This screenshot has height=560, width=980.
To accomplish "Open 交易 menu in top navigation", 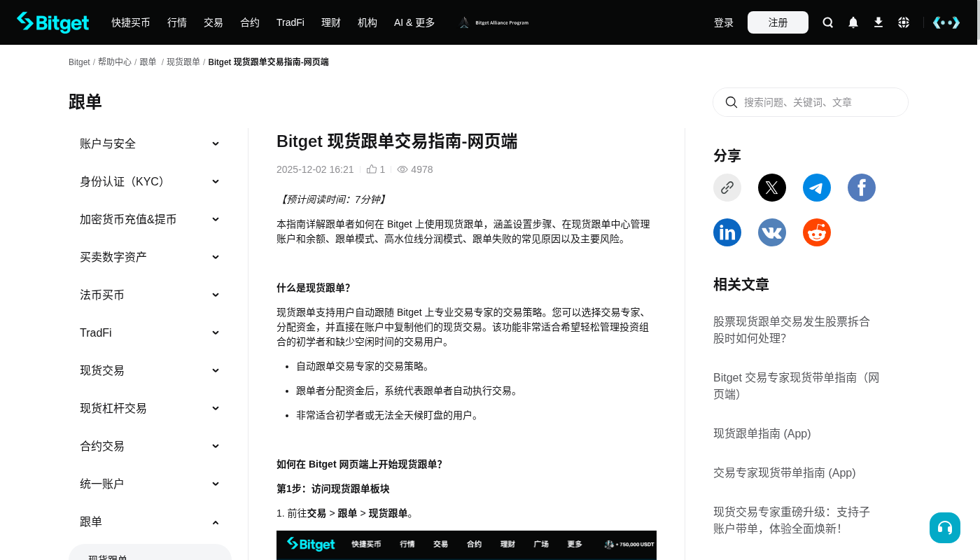I will pos(213,22).
